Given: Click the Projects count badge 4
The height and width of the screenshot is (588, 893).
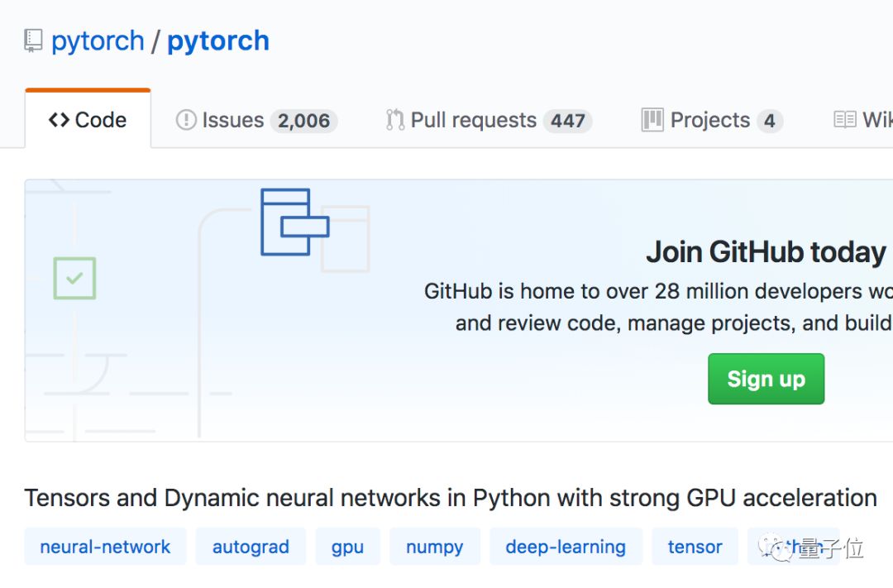Looking at the screenshot, I should coord(770,121).
